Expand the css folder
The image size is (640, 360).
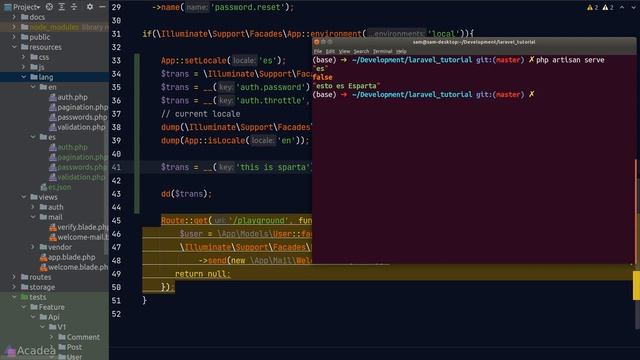(x=24, y=57)
